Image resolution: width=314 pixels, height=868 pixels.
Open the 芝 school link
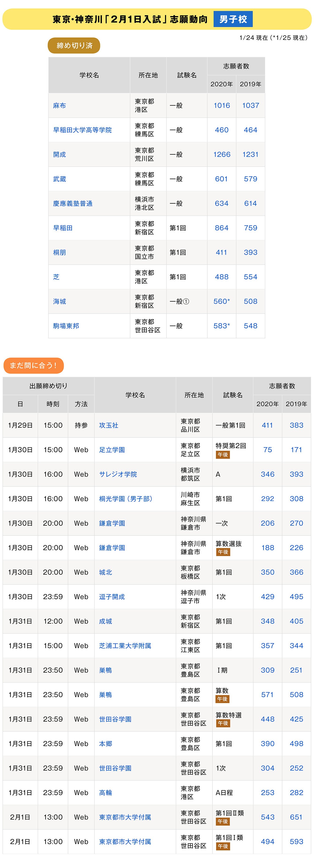point(56,277)
